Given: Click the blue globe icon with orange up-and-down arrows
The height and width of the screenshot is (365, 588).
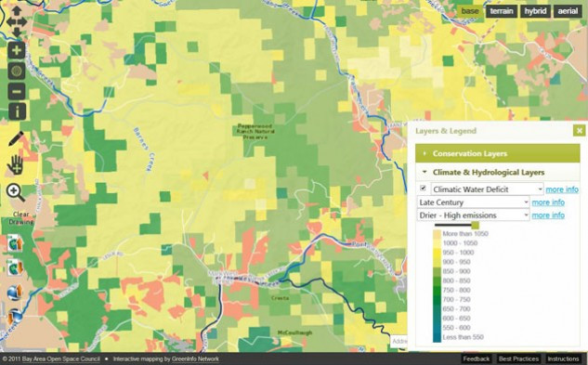Looking at the screenshot, I should [15, 317].
